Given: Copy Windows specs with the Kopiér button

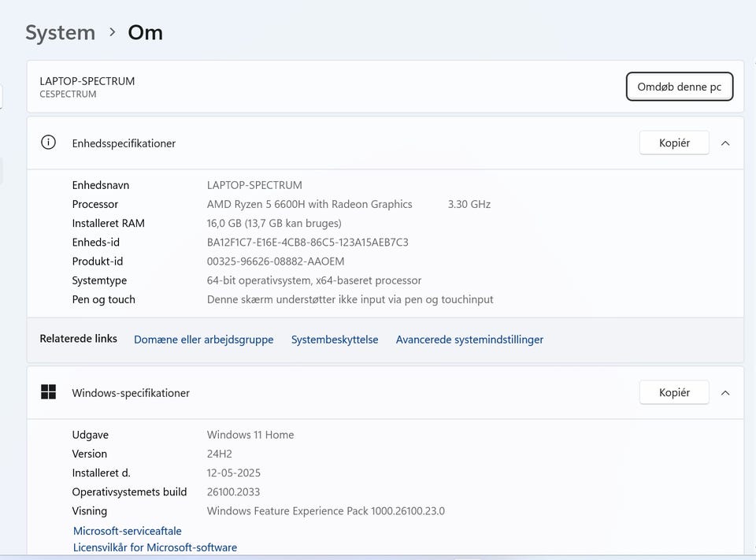Looking at the screenshot, I should coord(673,392).
